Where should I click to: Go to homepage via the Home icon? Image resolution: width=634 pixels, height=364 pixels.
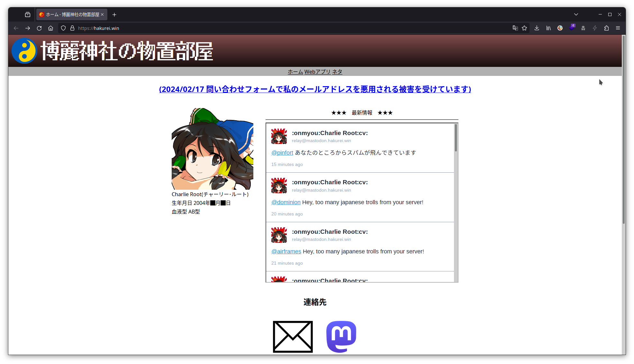pyautogui.click(x=50, y=28)
